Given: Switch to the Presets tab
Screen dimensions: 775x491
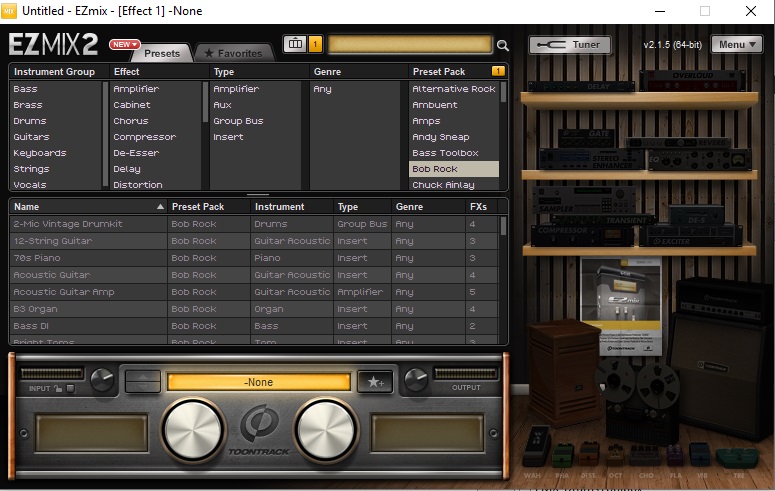Looking at the screenshot, I should pos(162,53).
